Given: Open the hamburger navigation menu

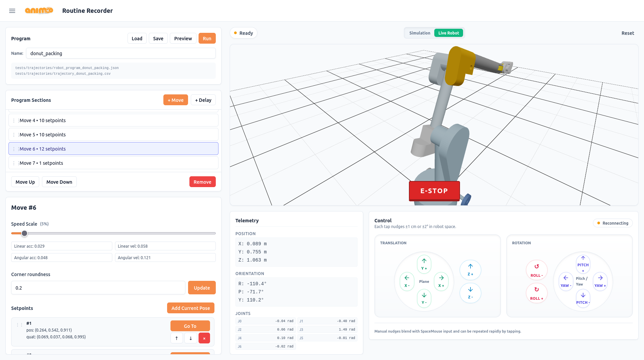Looking at the screenshot, I should click(12, 11).
